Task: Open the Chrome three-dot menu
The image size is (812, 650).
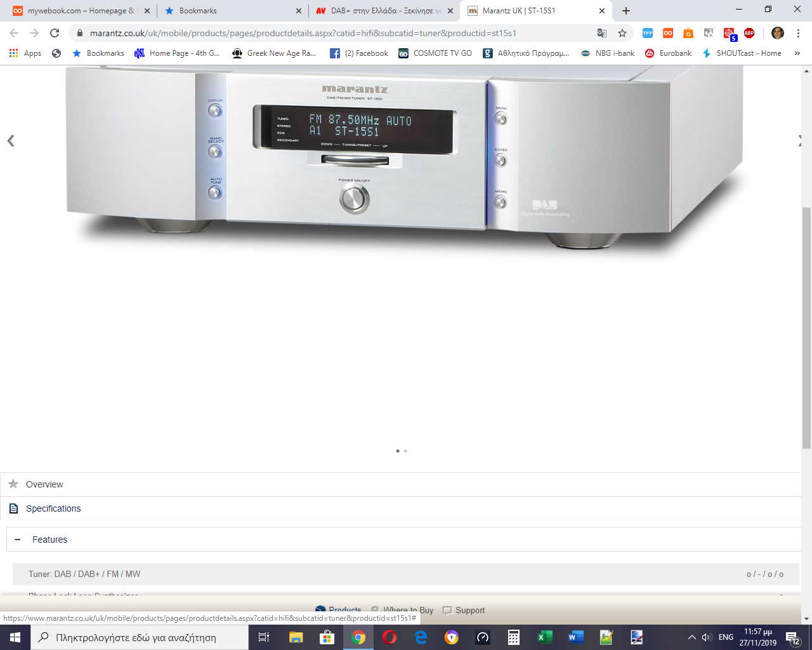Action: pos(798,33)
